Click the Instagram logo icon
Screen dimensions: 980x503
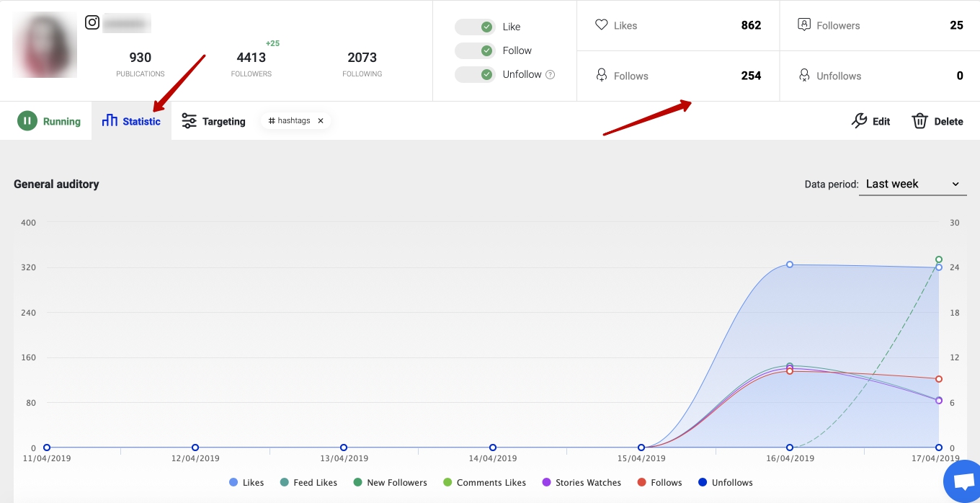point(92,22)
